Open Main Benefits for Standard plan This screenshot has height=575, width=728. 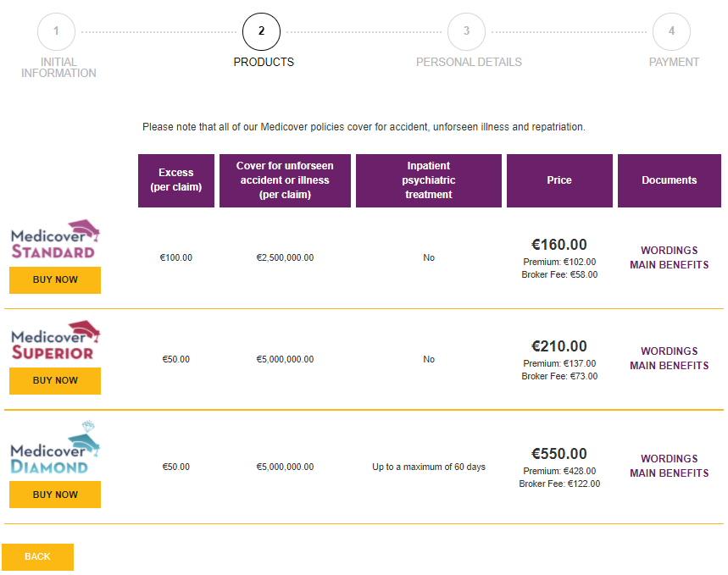(x=670, y=265)
